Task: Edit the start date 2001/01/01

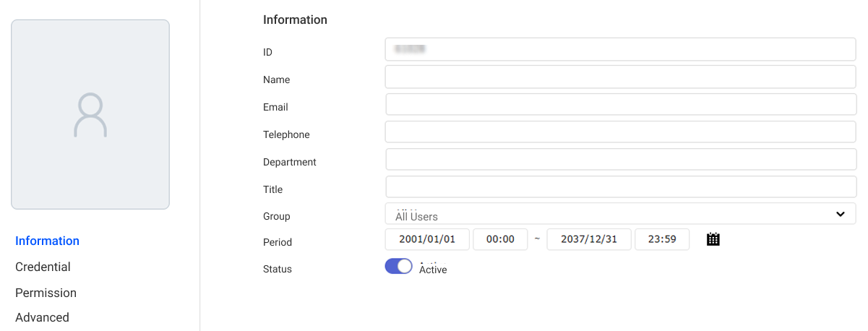Action: (427, 239)
